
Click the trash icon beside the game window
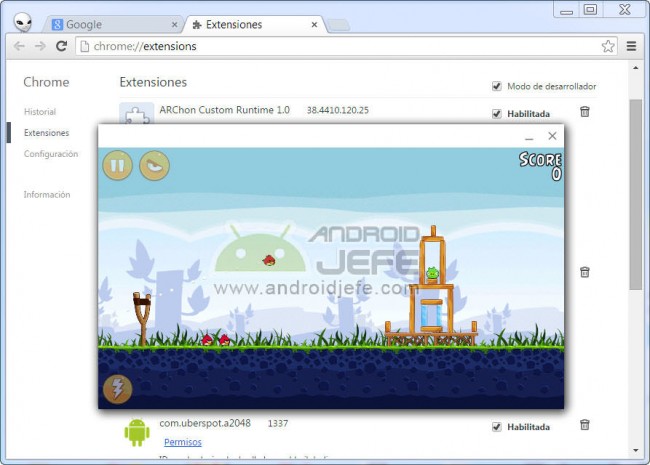click(x=585, y=272)
